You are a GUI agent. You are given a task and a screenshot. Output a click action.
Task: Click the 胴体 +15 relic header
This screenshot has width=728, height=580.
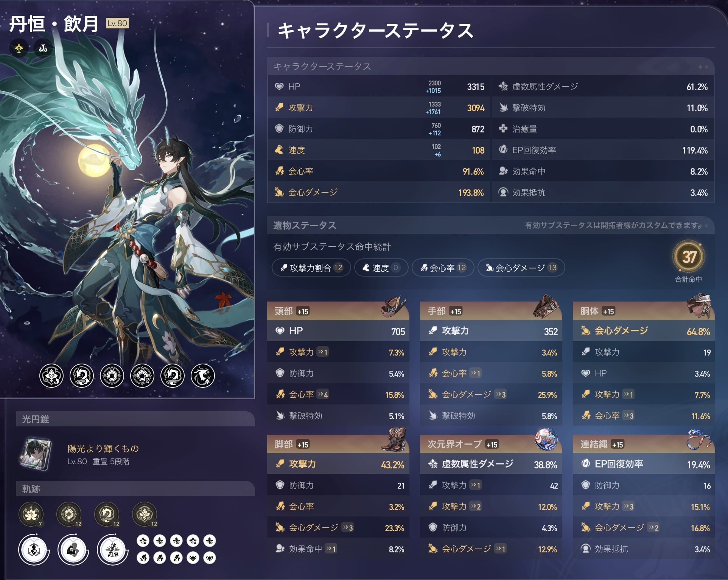pyautogui.click(x=644, y=311)
